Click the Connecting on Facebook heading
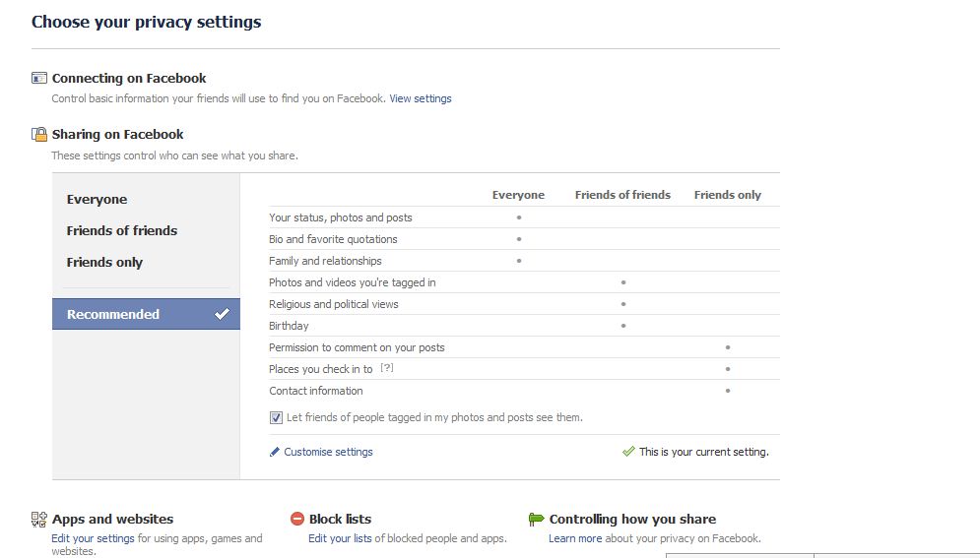The height and width of the screenshot is (558, 980). click(x=129, y=78)
